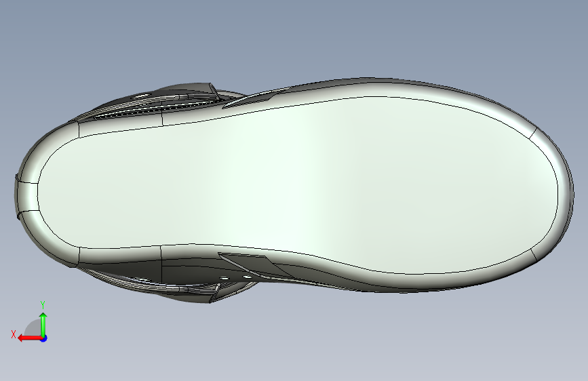
Task: Select the small heel rim segment of the sole
Action: pyautogui.click(x=27, y=197)
